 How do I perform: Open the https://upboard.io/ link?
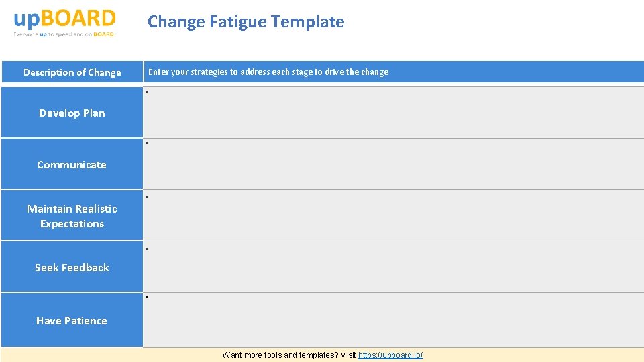(390, 355)
